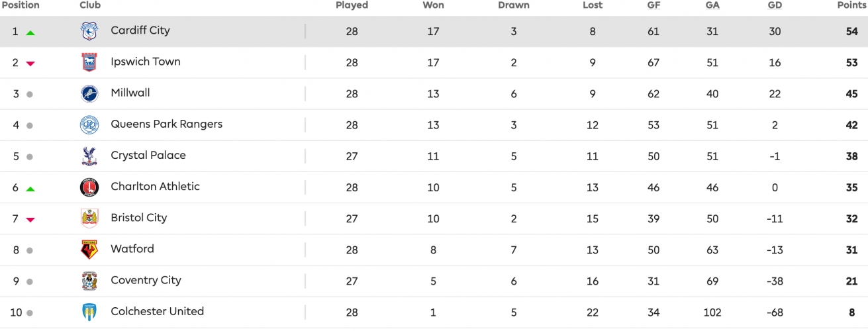The height and width of the screenshot is (331, 868).
Task: Sort by the Won column header
Action: [433, 5]
